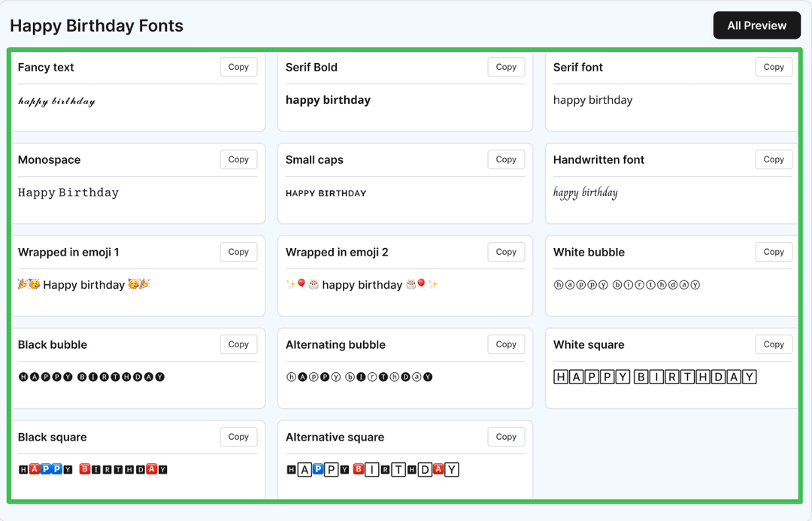
Task: Copy the White square style
Action: point(774,344)
